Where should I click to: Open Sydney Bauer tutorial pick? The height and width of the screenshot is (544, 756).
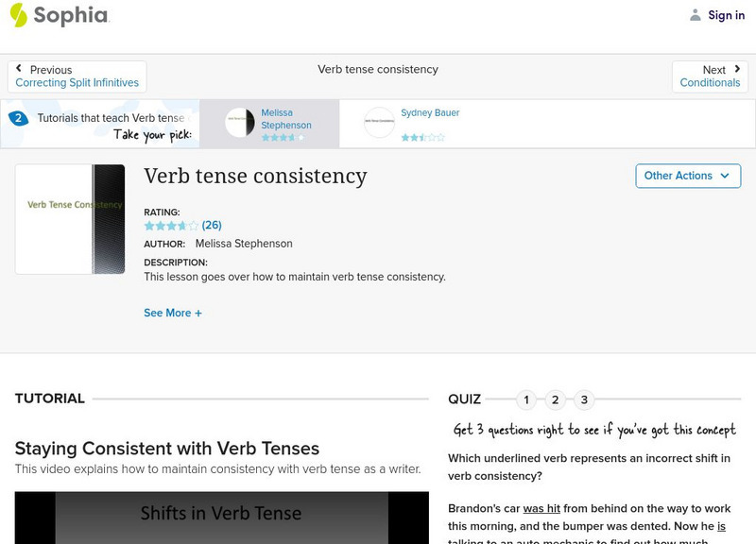coord(430,113)
